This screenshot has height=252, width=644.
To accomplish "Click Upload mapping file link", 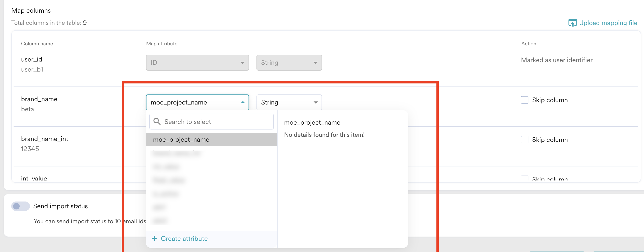I will coord(608,23).
